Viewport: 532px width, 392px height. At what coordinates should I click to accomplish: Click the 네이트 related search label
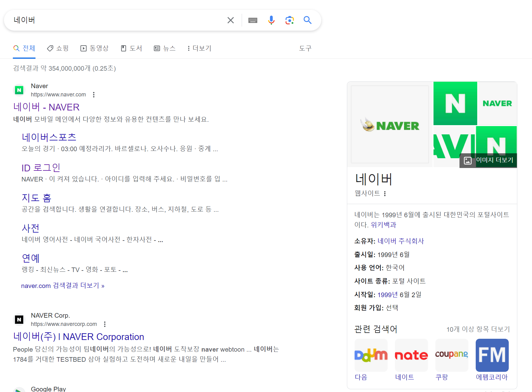click(x=404, y=377)
